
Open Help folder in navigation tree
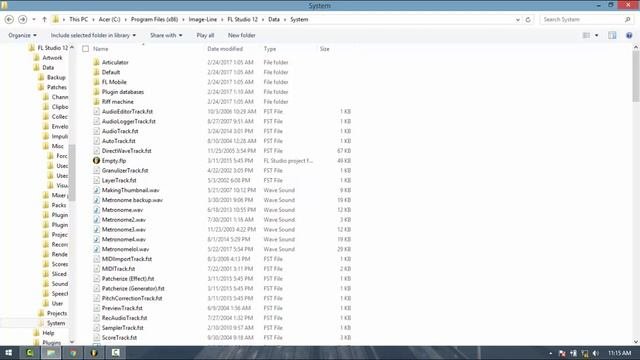[x=48, y=333]
